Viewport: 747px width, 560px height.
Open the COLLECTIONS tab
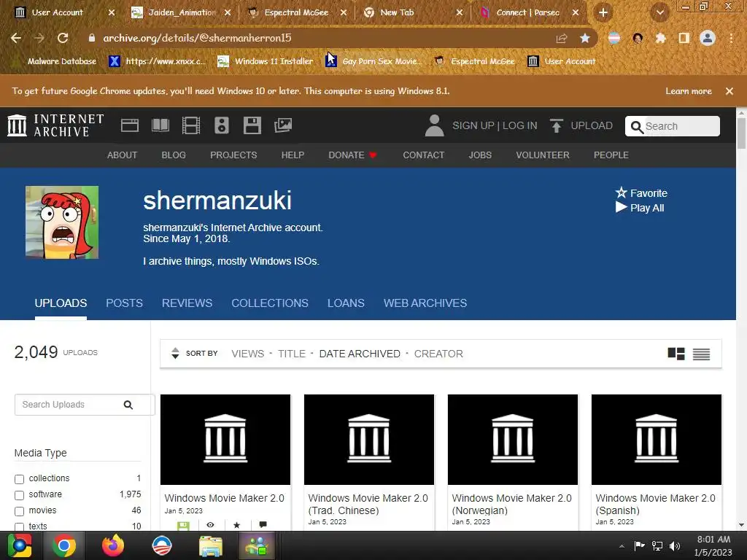click(270, 303)
